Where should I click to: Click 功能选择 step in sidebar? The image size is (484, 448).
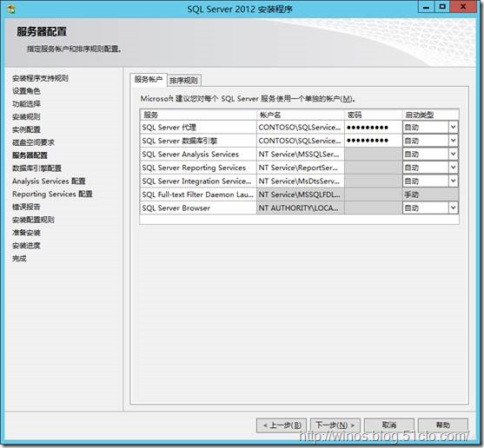pos(26,104)
